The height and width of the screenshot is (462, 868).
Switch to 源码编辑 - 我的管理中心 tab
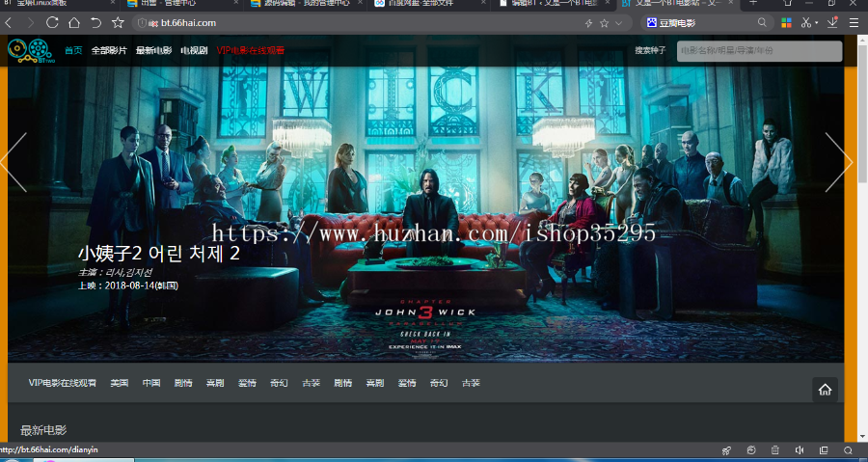(306, 3)
